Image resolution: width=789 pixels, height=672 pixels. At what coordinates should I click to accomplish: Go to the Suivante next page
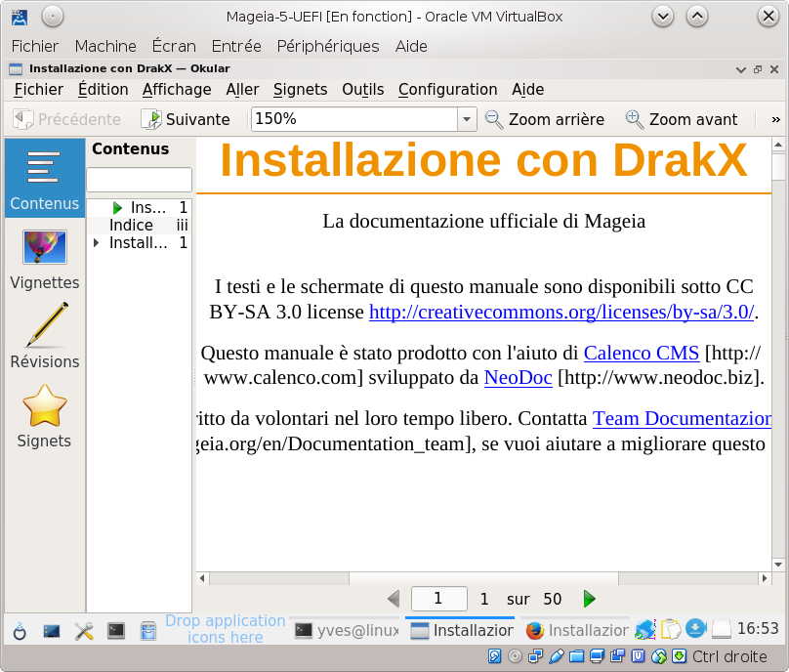tap(186, 119)
